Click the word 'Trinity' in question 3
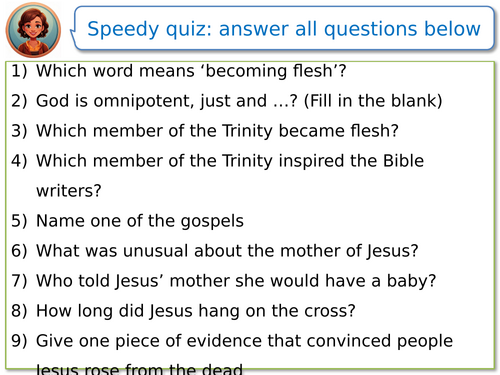This screenshot has width=500, height=375. click(x=247, y=131)
